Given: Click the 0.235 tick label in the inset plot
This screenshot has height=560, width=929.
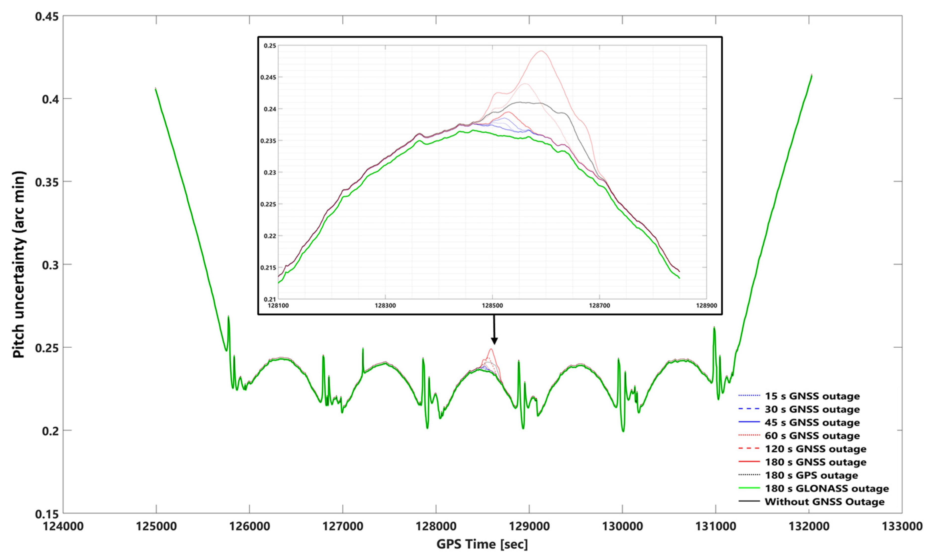Looking at the screenshot, I should [x=268, y=141].
